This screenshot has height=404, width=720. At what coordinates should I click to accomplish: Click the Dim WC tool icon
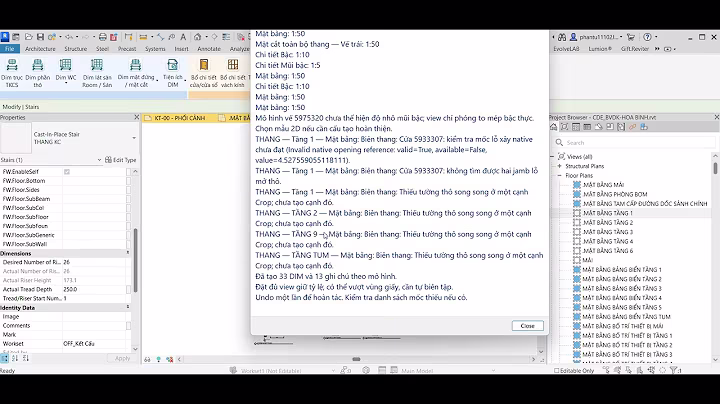tap(66, 65)
